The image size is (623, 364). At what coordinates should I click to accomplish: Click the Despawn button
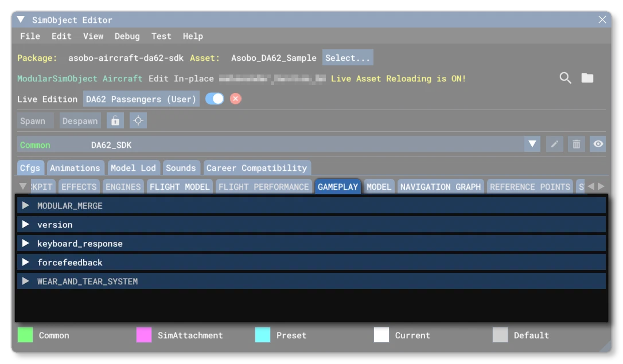click(80, 121)
